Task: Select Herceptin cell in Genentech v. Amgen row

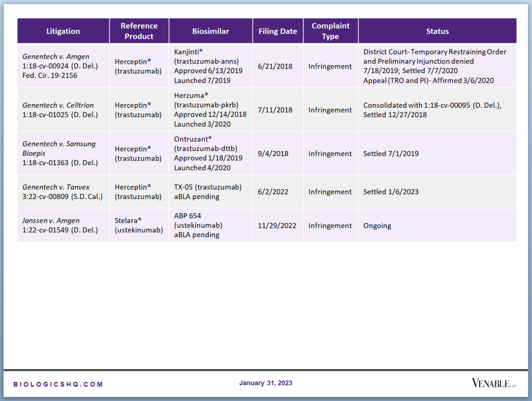Action: [x=139, y=66]
